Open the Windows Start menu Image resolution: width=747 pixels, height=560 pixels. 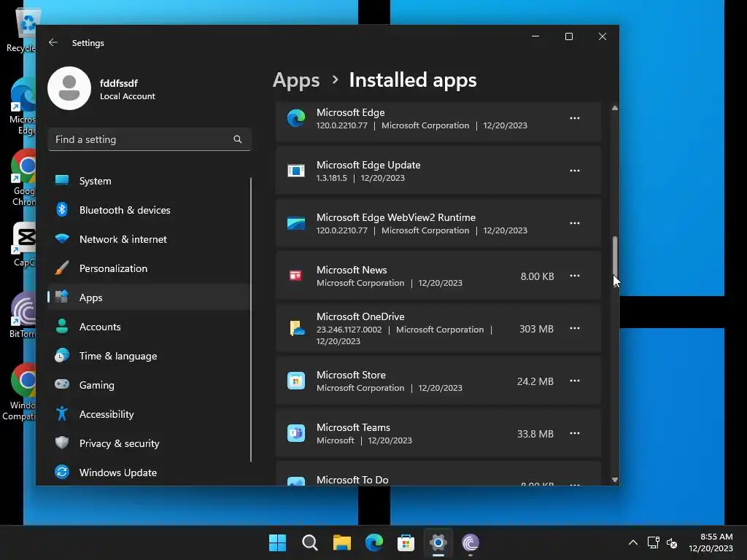click(277, 542)
